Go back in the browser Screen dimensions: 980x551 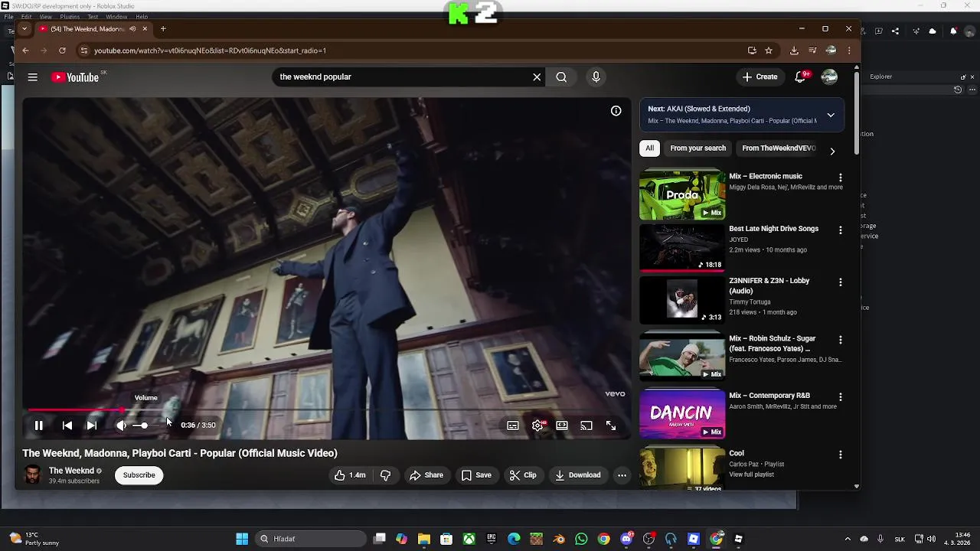coord(25,51)
